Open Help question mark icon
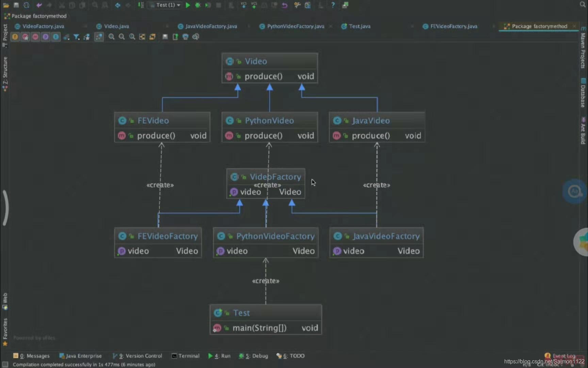Viewport: 588px width, 368px height. [333, 5]
